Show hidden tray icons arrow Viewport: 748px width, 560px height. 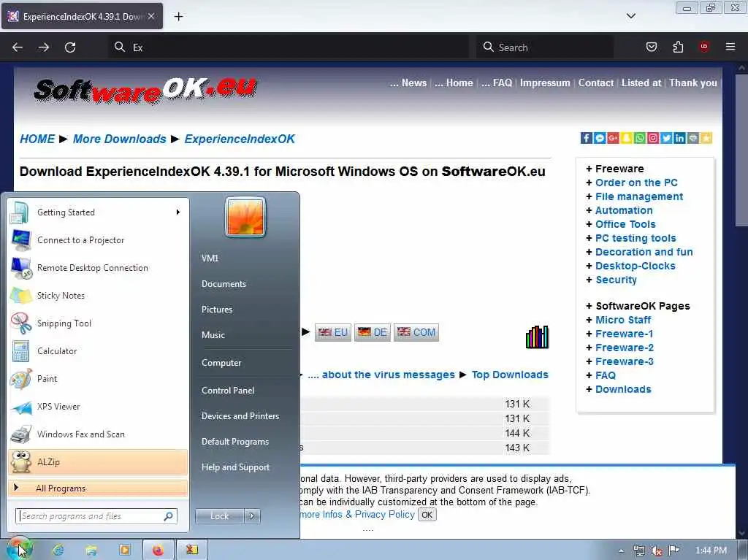[621, 551]
